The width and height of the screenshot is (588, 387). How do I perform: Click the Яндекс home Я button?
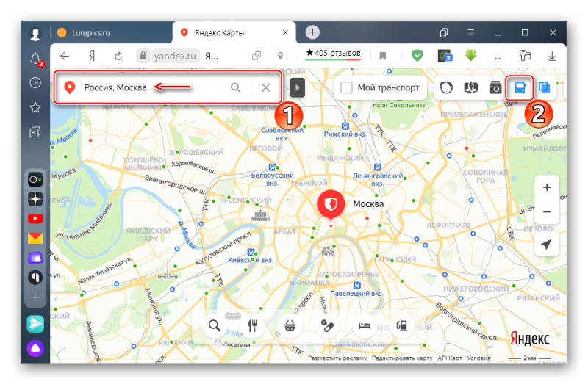(x=92, y=57)
